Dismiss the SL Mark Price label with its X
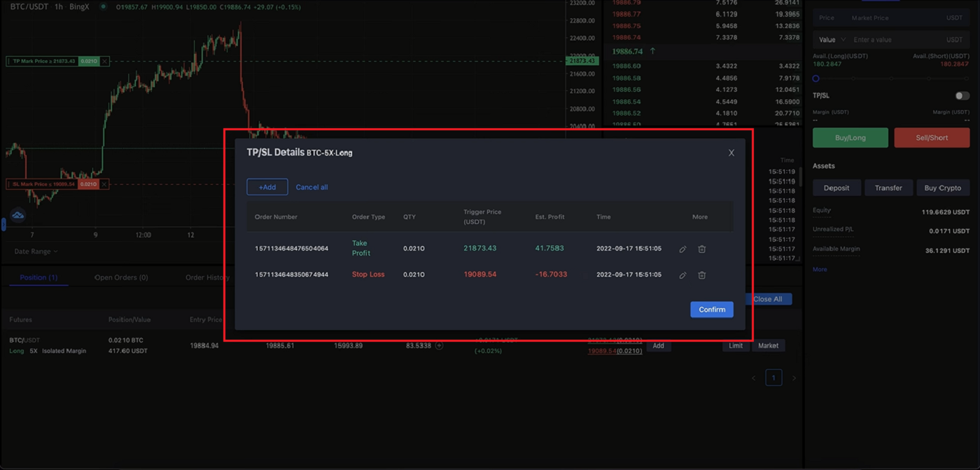The image size is (980, 470). pyautogui.click(x=105, y=184)
